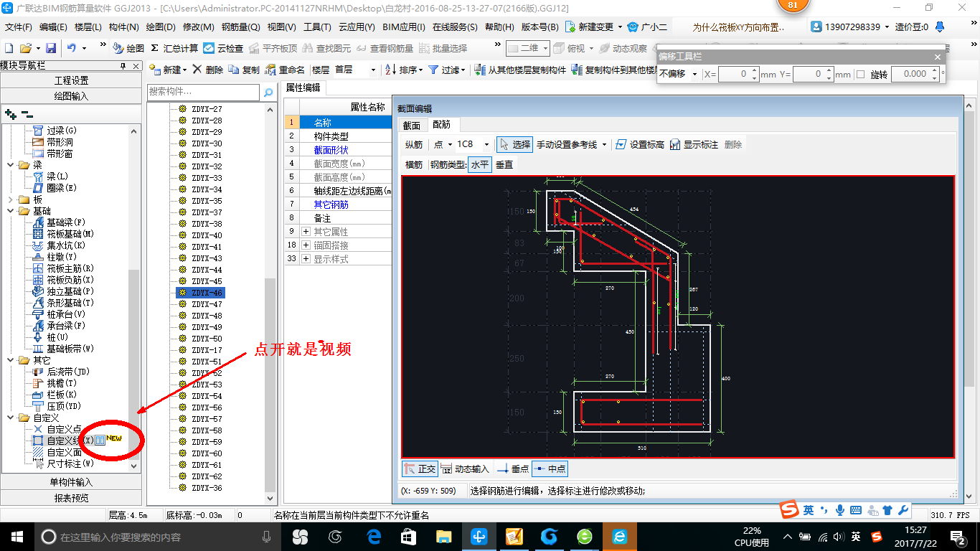
Task: Select 尺寸标注(W) tree item
Action: click(x=63, y=463)
